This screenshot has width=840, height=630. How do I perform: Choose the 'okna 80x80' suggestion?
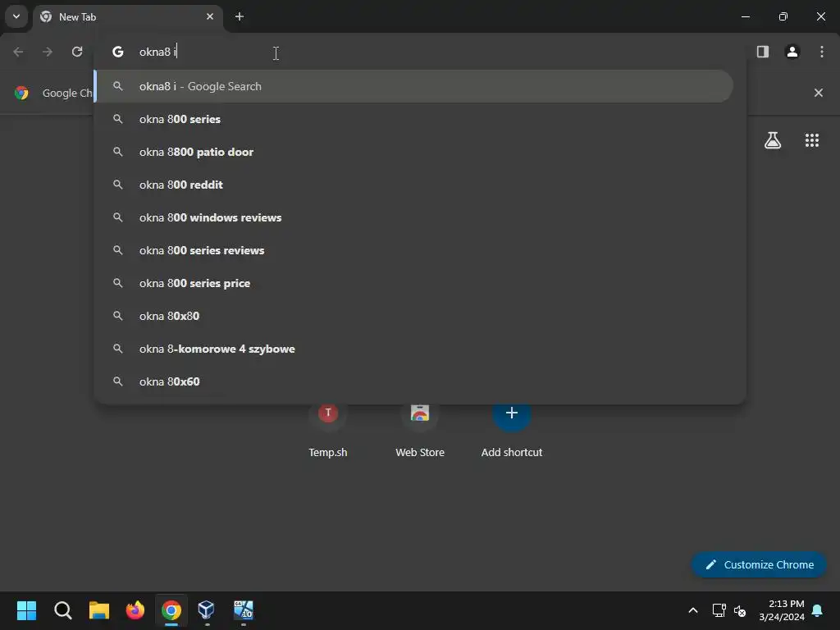pos(413,316)
